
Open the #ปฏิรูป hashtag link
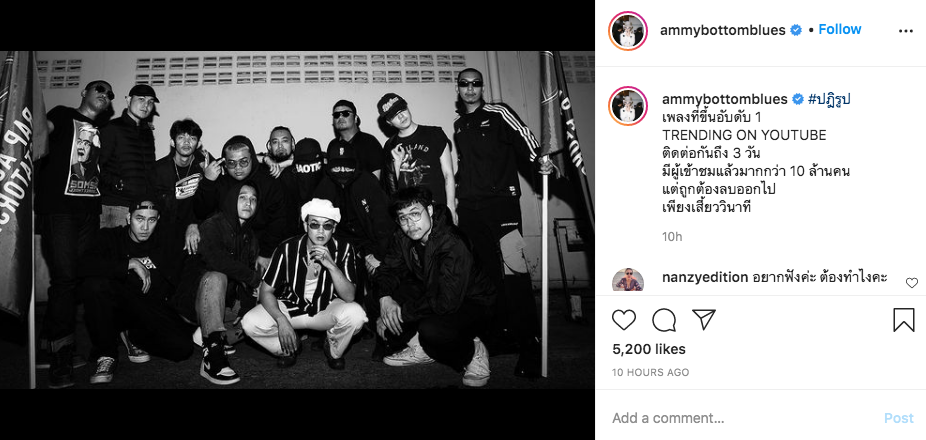pyautogui.click(x=829, y=99)
